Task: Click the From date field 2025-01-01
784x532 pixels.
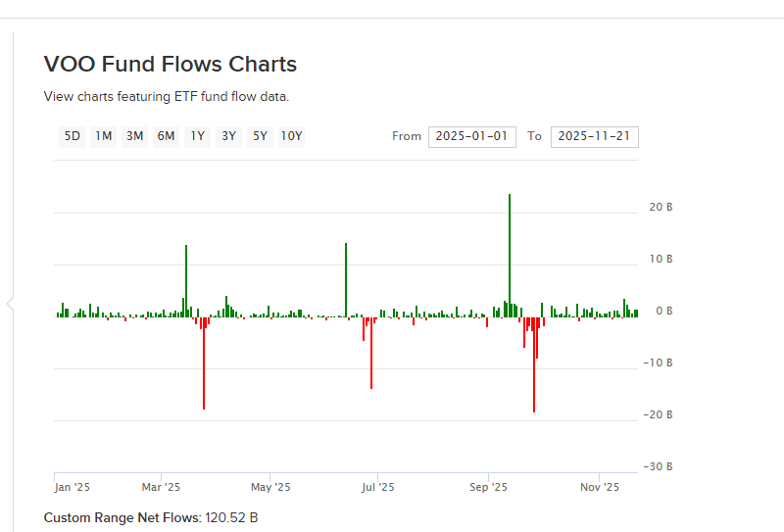Action: (x=472, y=137)
